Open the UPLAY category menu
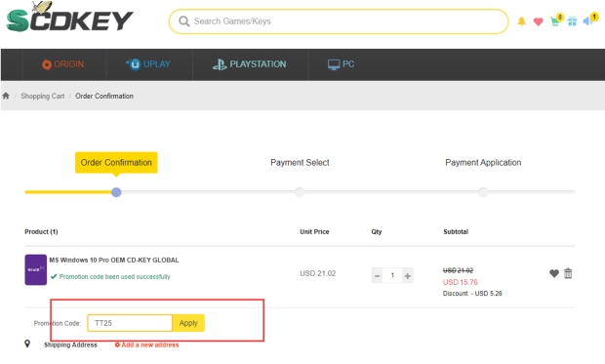 [x=147, y=64]
